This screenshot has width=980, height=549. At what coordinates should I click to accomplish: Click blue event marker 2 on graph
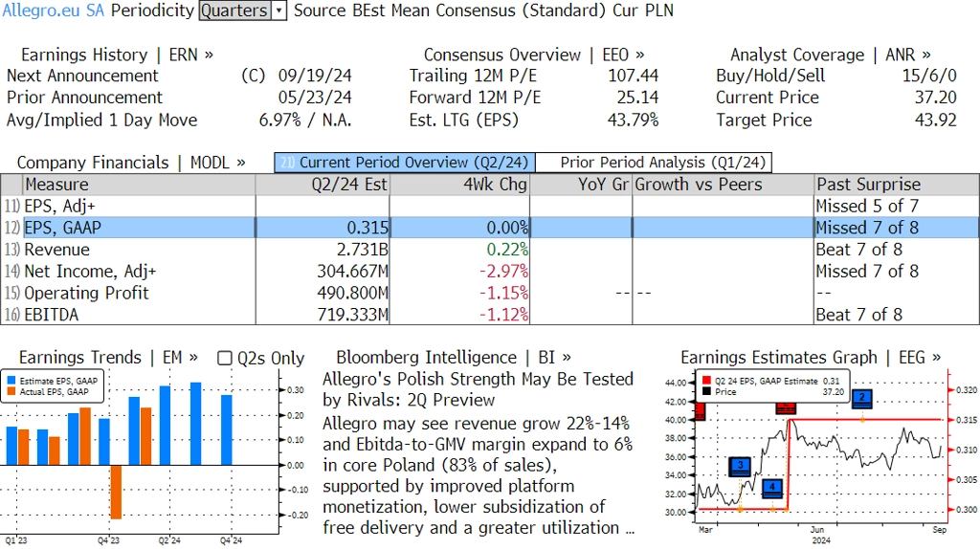pos(862,399)
